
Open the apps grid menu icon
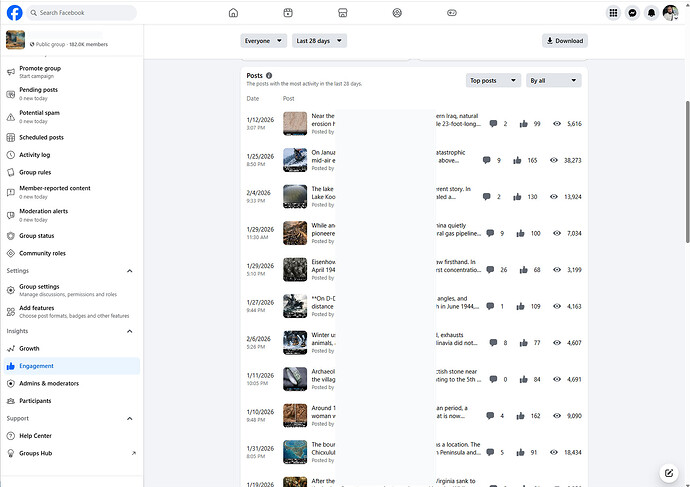[613, 13]
